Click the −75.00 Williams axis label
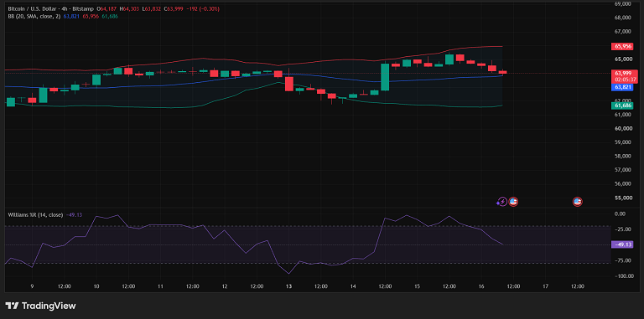This screenshot has height=319, width=644. [x=623, y=260]
